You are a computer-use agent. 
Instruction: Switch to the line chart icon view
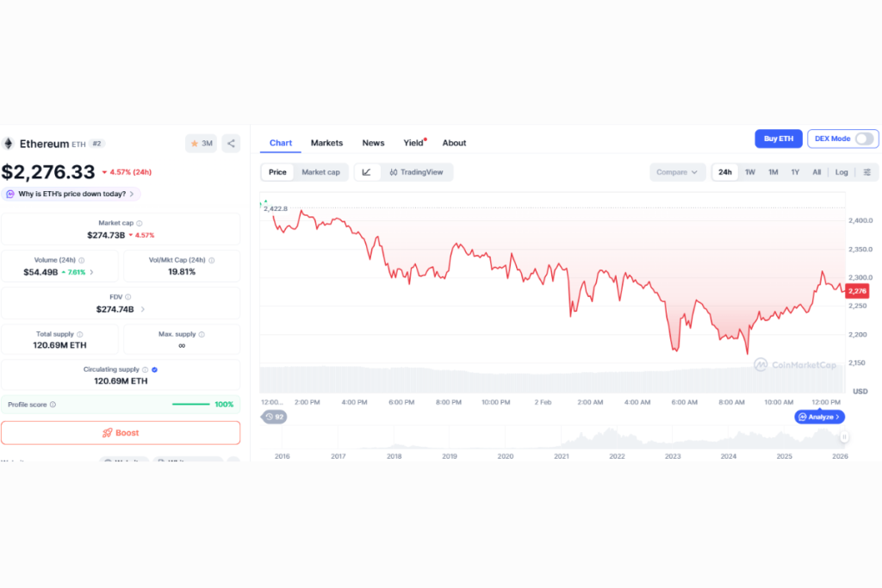click(x=367, y=172)
